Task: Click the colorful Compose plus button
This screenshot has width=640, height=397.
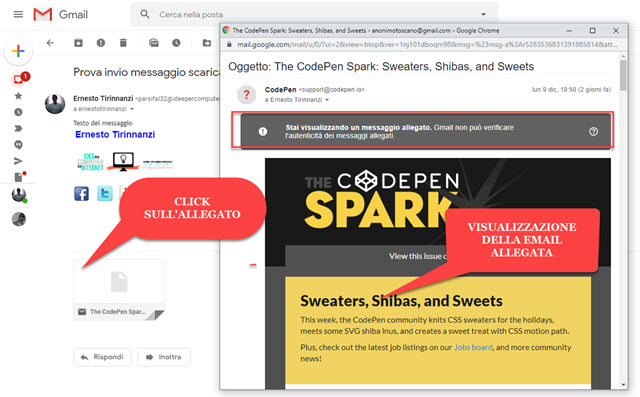Action: point(18,51)
